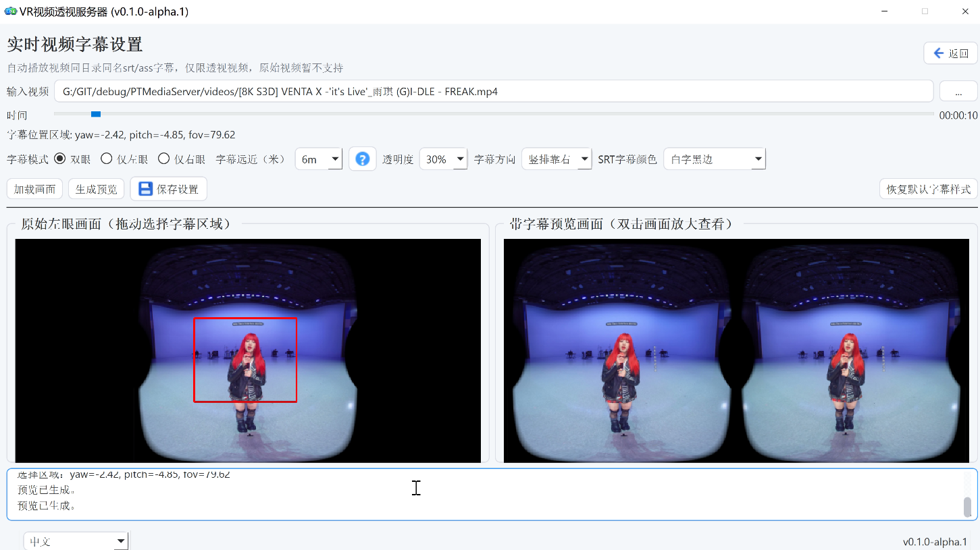Image resolution: width=980 pixels, height=550 pixels.
Task: Click the last 预览已生成 log line
Action: point(47,505)
